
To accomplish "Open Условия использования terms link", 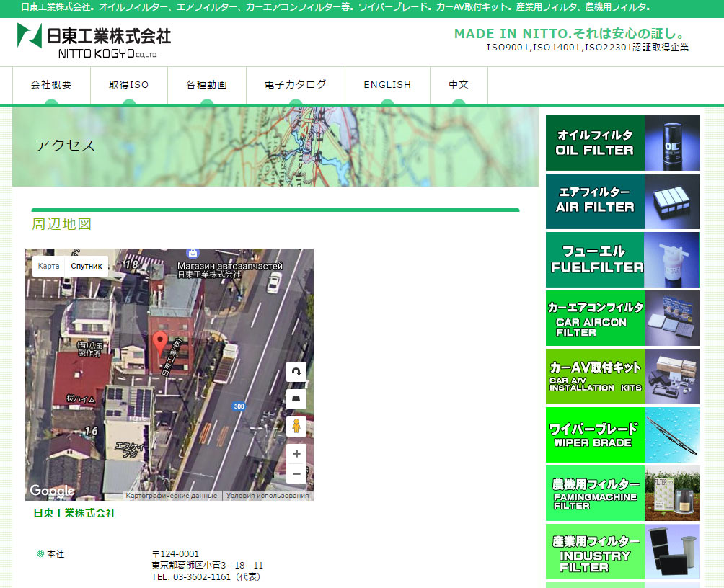I will coord(268,496).
